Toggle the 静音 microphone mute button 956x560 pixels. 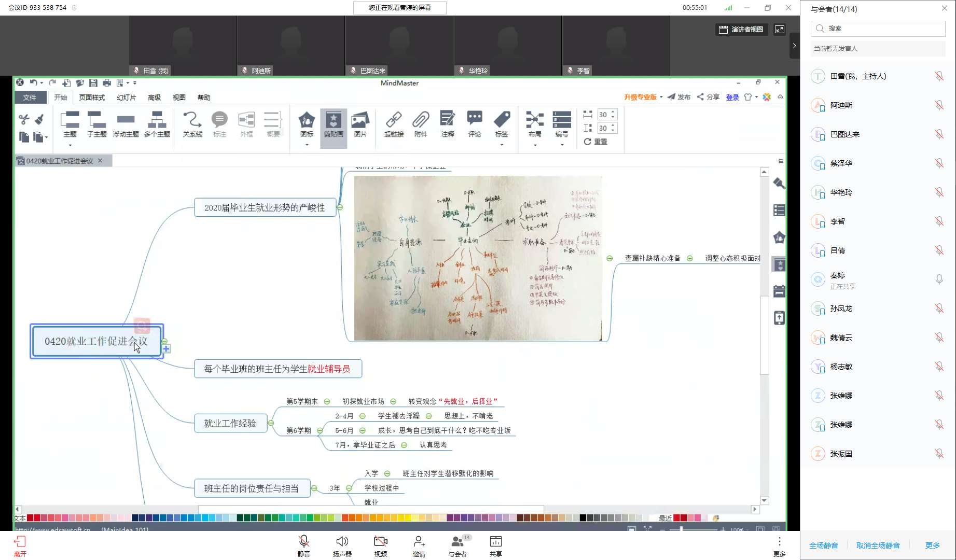pos(304,545)
